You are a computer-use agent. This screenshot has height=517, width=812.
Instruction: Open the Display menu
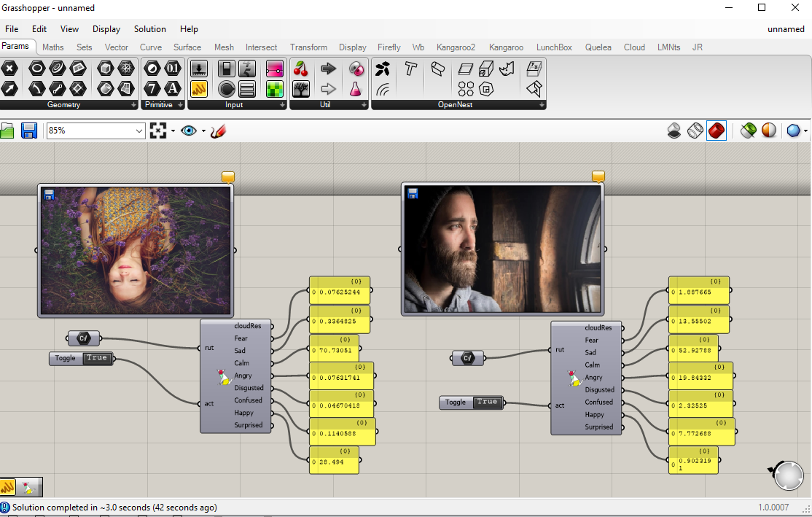(x=106, y=29)
